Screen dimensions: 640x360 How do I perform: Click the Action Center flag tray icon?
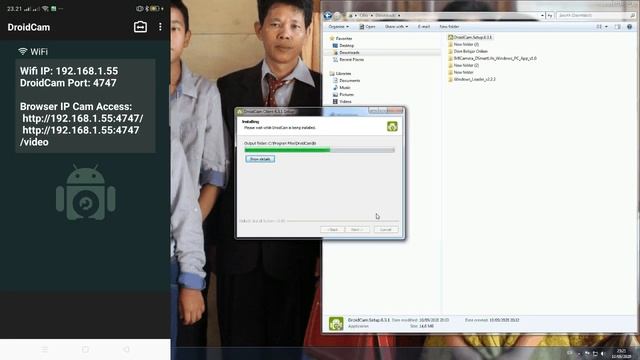[x=587, y=353]
